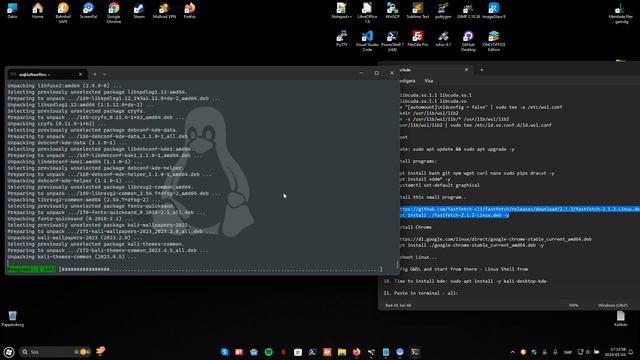Maximize the terminal window
Image resolution: width=640 pixels, height=360 pixels.
[376, 73]
